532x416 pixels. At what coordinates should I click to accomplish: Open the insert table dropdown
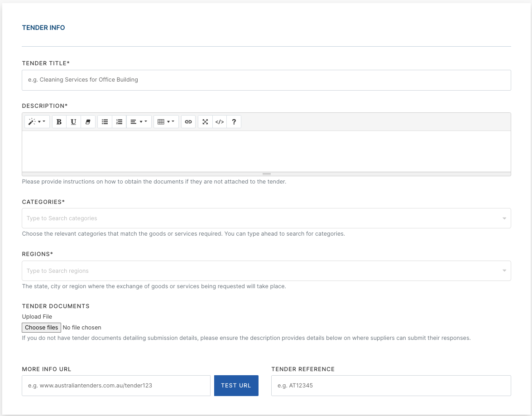pyautogui.click(x=166, y=122)
